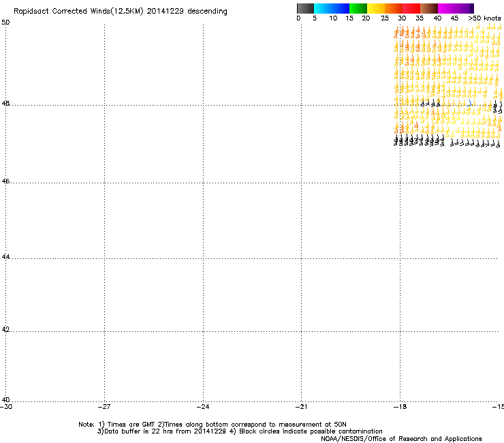Click the latitude label 42
This screenshot has width=504, height=443.
tap(5, 329)
